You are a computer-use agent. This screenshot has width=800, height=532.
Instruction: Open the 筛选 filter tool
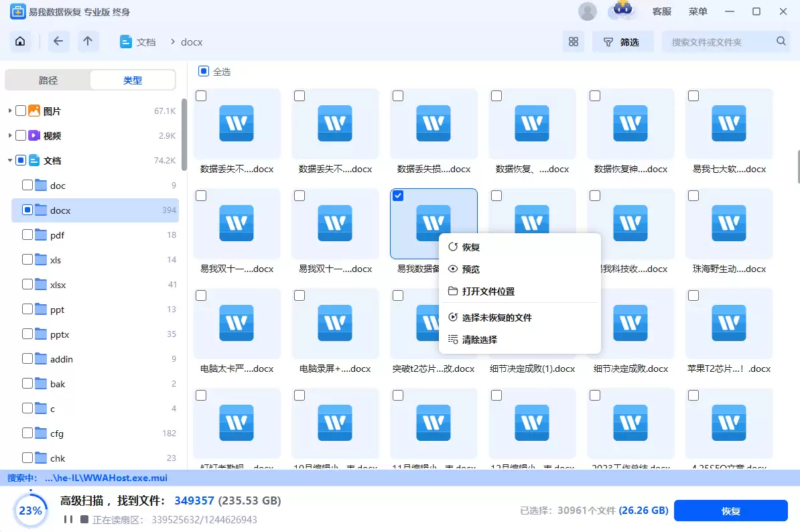(x=622, y=41)
